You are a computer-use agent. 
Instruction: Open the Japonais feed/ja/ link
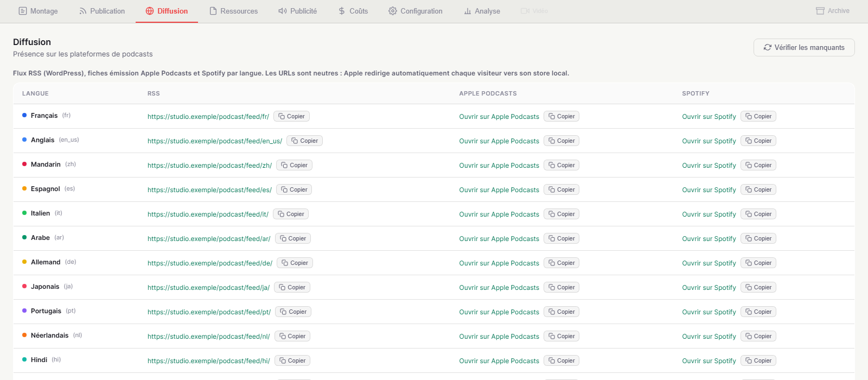(x=208, y=288)
